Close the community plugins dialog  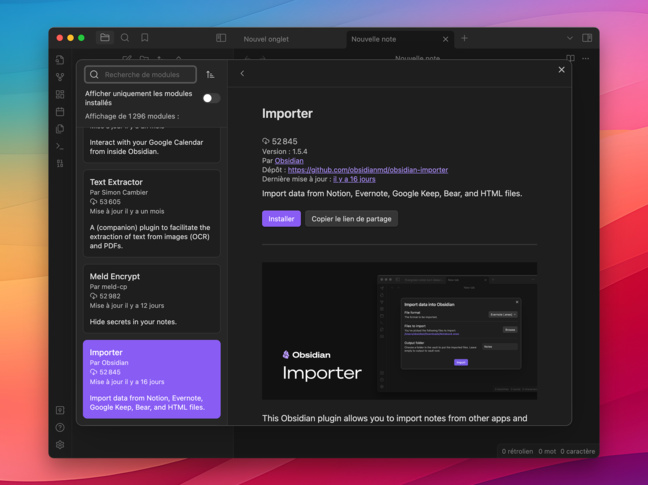click(x=561, y=70)
